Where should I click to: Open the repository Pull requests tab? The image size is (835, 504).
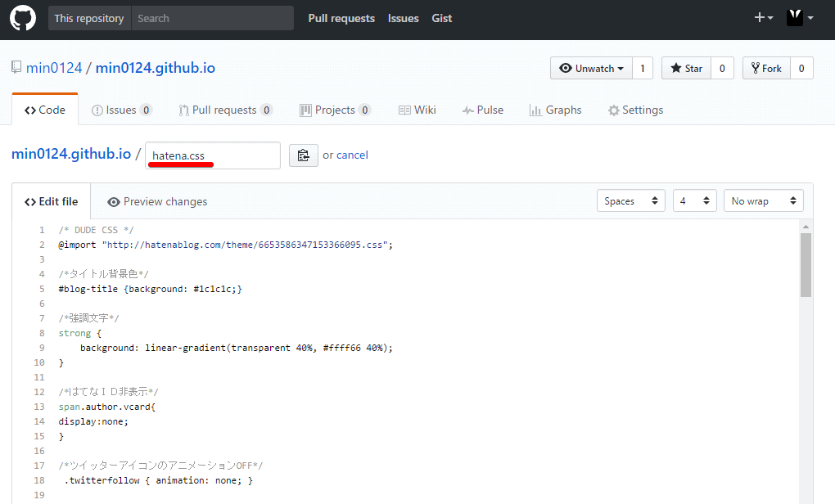click(x=225, y=110)
